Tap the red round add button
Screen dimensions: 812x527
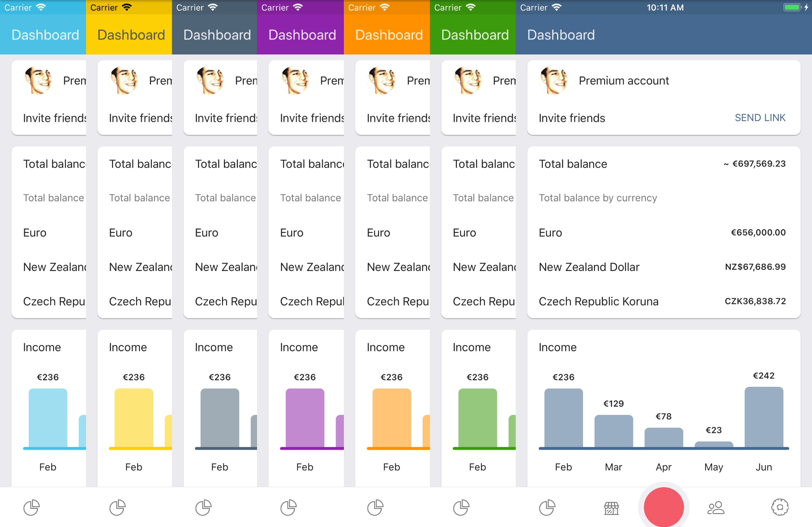tap(664, 507)
